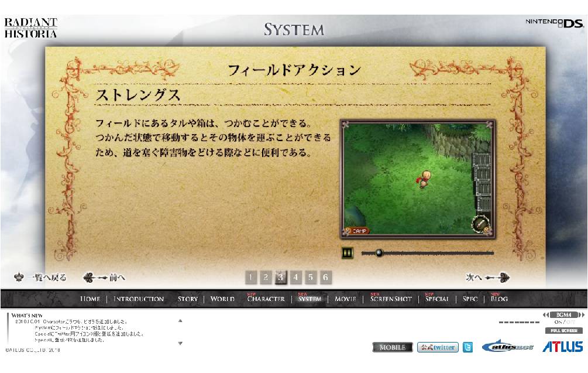Go to page 5
Screen dimensions: 588x373
(311, 278)
